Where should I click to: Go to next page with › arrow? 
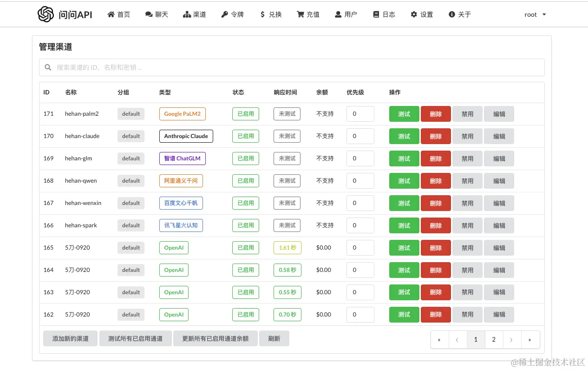click(512, 340)
